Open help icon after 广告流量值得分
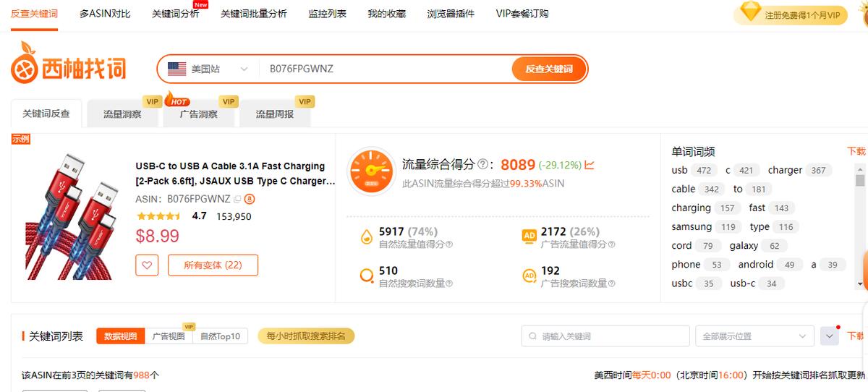Viewport: 868px width, 392px height. coord(611,244)
